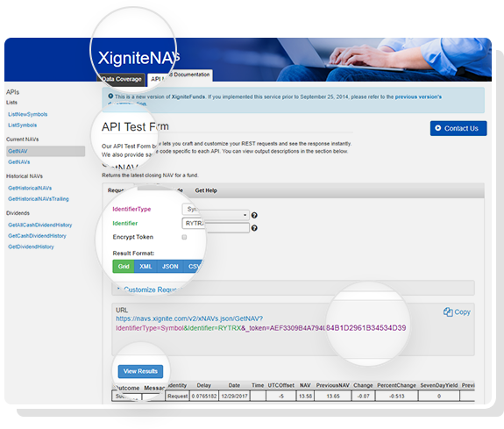Screen dimensions: 504x429
Task: Open GetHistoricalNAVsTrailing API link
Action: point(39,199)
